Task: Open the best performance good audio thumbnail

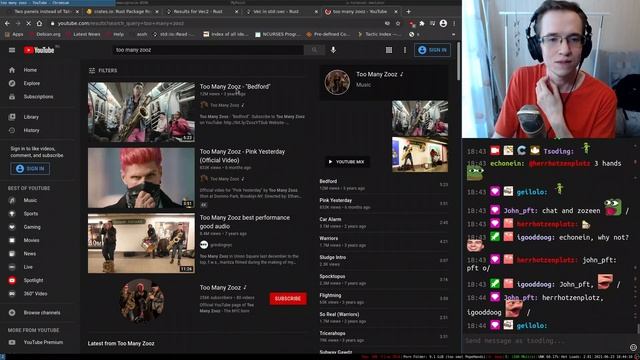Action: pos(141,243)
